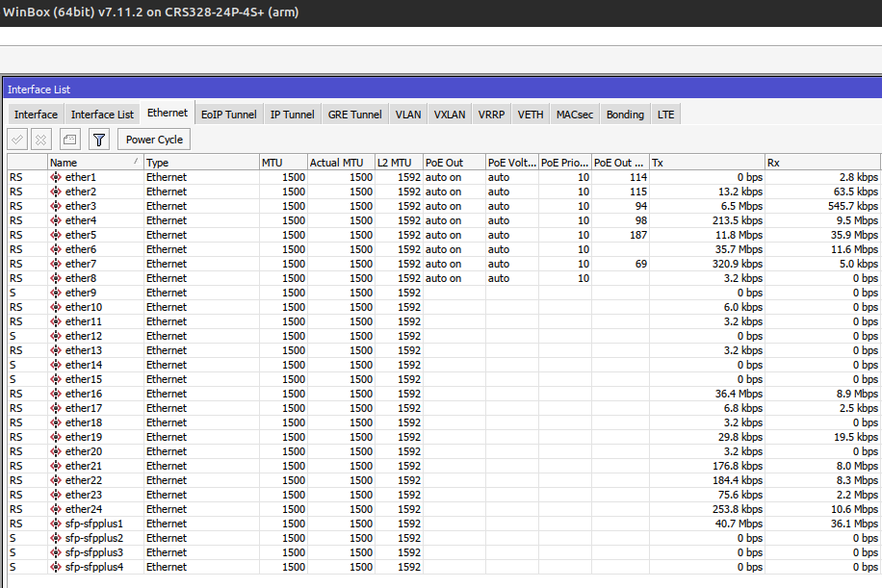
Task: Select the ether12 interface icon
Action: coord(56,336)
